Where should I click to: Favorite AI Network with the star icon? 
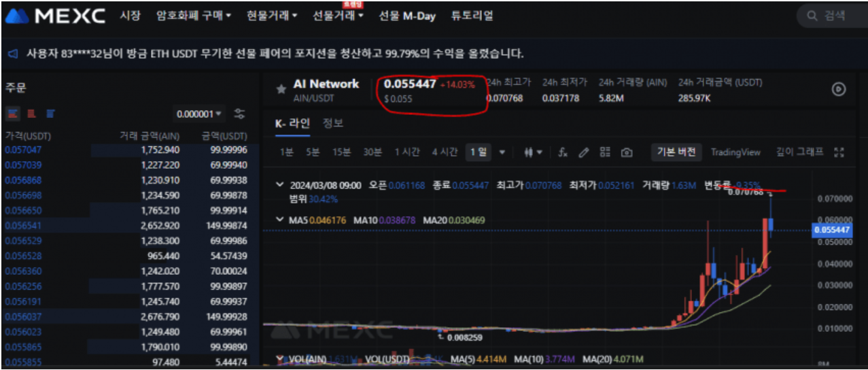[281, 89]
